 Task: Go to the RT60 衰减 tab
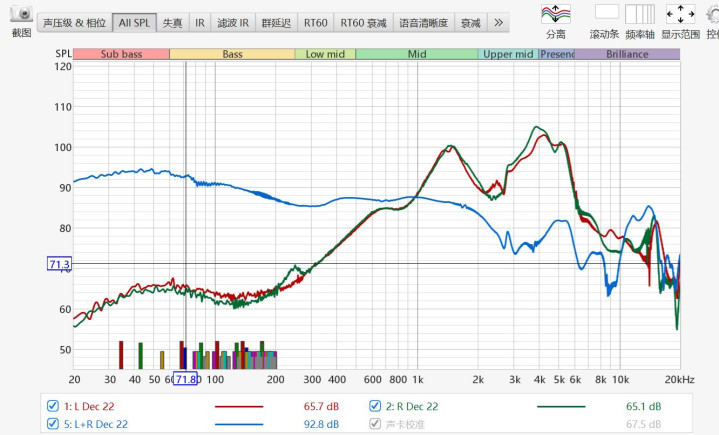[363, 22]
